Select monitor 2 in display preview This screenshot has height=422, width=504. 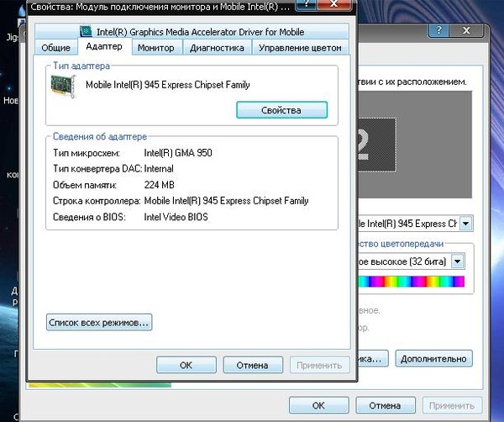click(377, 145)
